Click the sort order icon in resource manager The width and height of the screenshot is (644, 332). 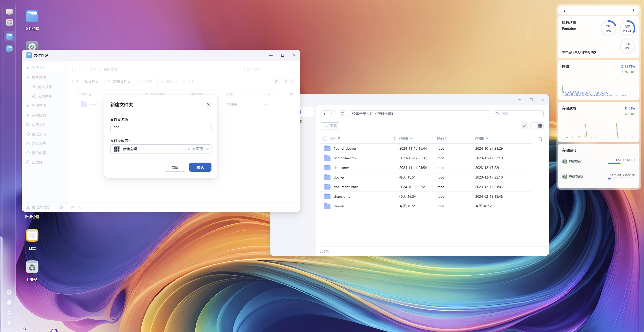(525, 126)
